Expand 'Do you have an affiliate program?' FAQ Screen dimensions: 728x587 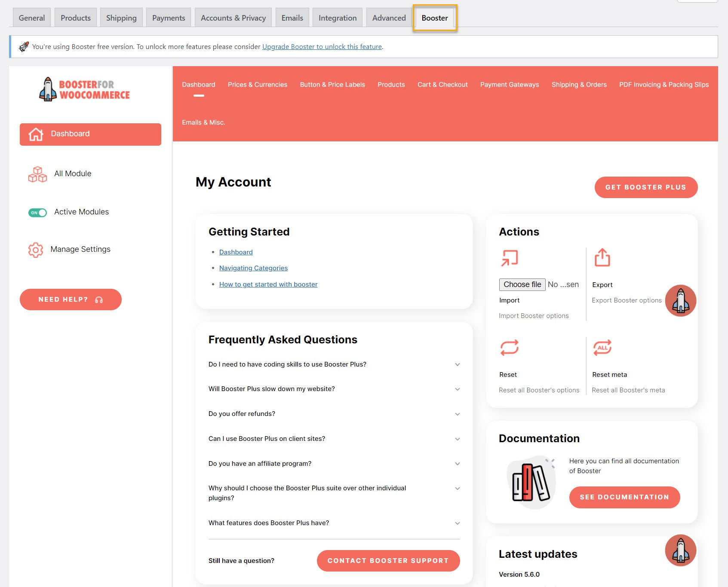point(457,464)
